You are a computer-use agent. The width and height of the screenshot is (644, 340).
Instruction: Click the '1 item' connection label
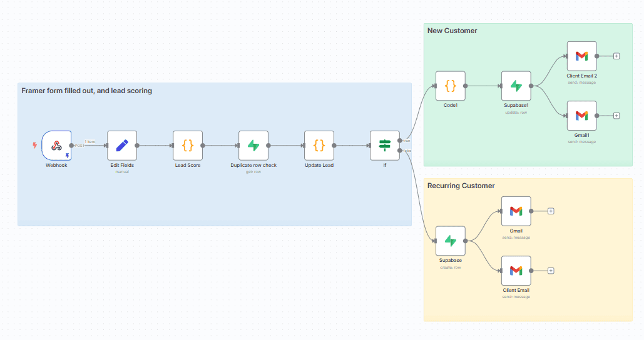click(x=90, y=141)
